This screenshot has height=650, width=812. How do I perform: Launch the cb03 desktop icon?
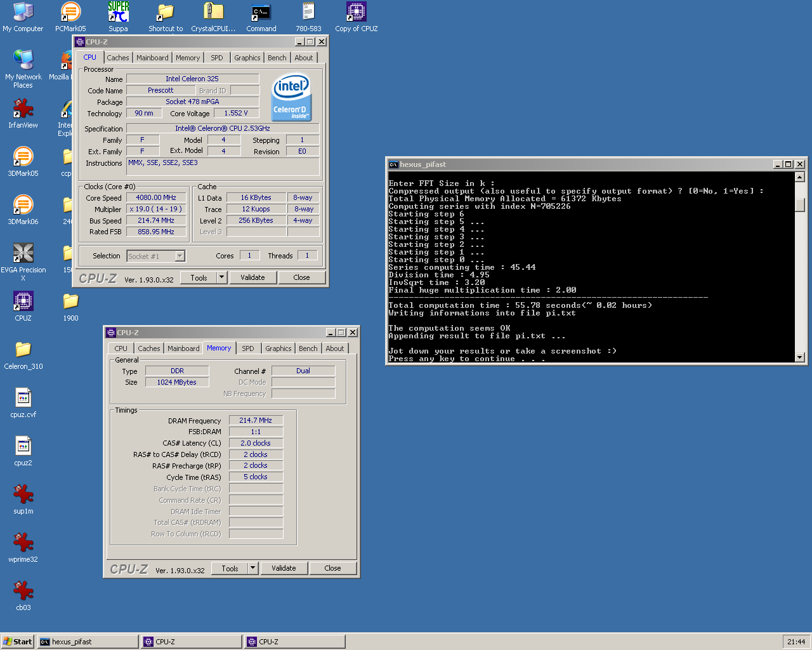pyautogui.click(x=23, y=595)
